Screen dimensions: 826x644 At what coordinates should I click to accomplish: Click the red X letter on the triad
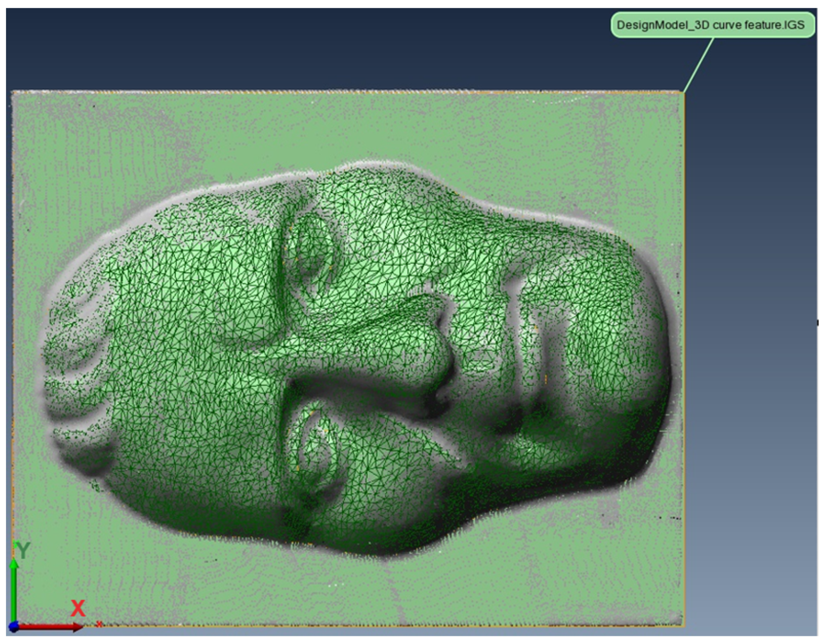[78, 608]
